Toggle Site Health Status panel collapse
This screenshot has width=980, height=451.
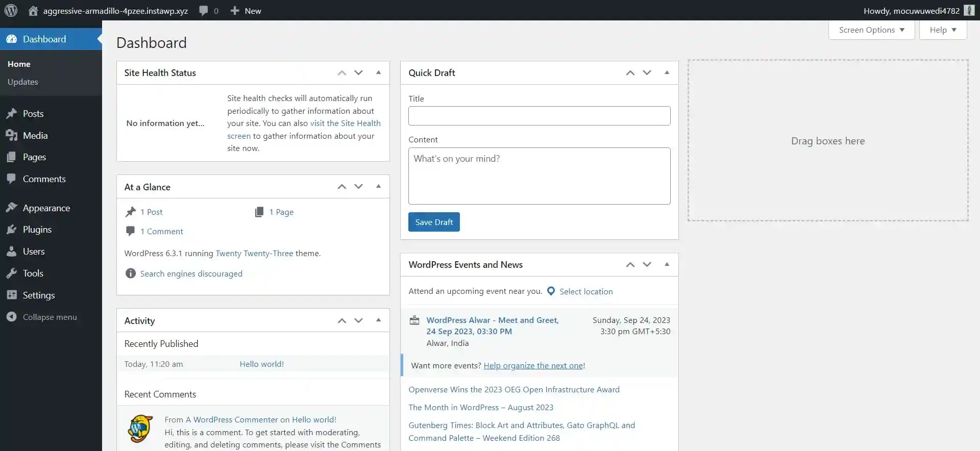378,72
